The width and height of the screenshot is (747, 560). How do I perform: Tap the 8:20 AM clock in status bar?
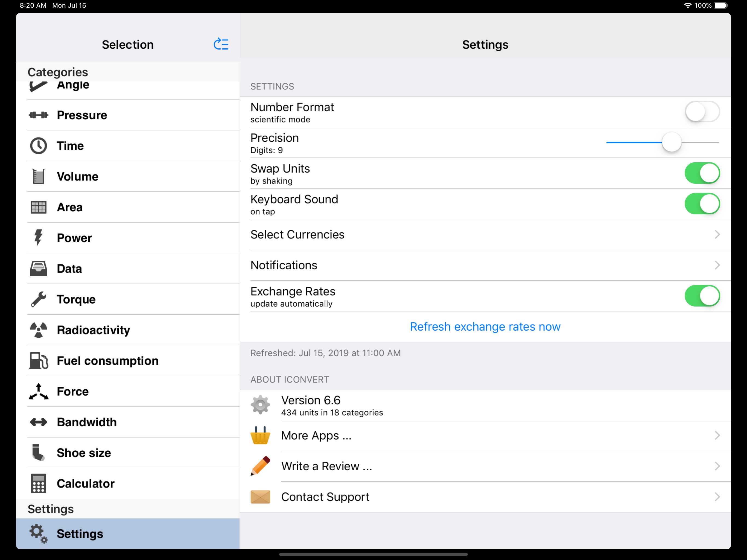coord(33,5)
